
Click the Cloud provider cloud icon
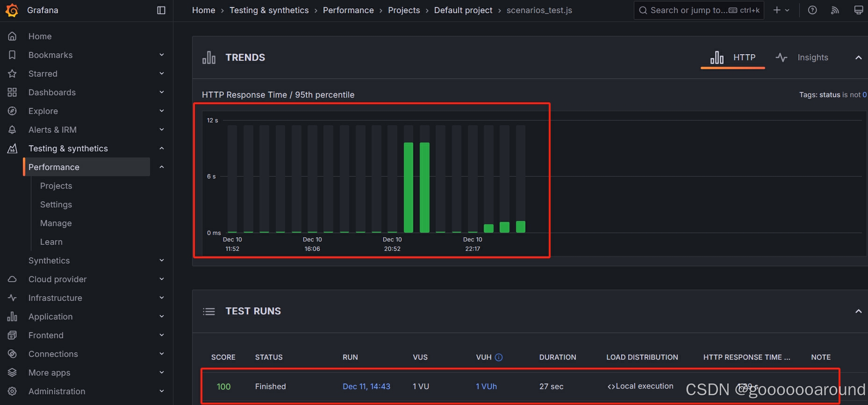(x=13, y=279)
